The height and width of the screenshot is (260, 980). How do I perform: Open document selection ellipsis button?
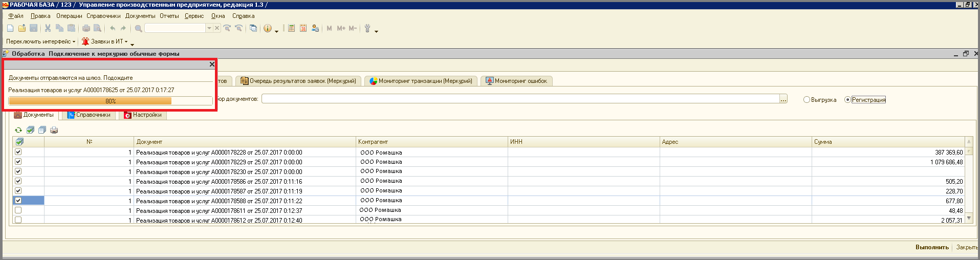[783, 99]
